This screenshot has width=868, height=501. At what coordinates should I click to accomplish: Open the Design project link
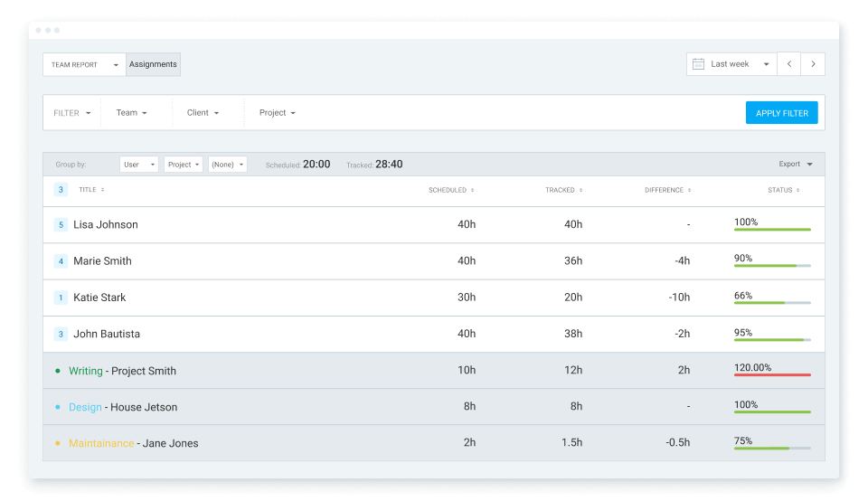[85, 407]
